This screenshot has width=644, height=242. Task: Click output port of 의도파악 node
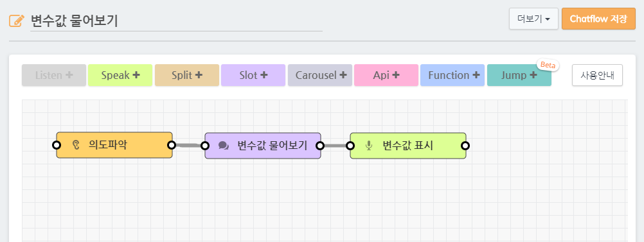click(x=172, y=145)
